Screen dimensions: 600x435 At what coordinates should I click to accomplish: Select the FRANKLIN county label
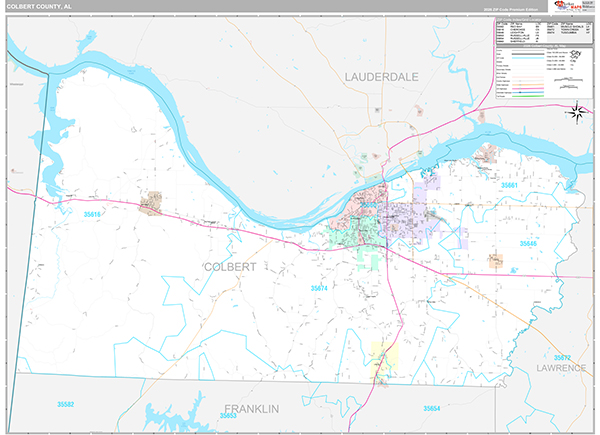pyautogui.click(x=251, y=409)
